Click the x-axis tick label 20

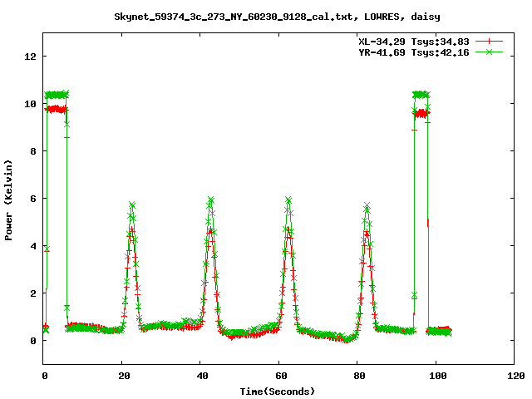point(124,376)
